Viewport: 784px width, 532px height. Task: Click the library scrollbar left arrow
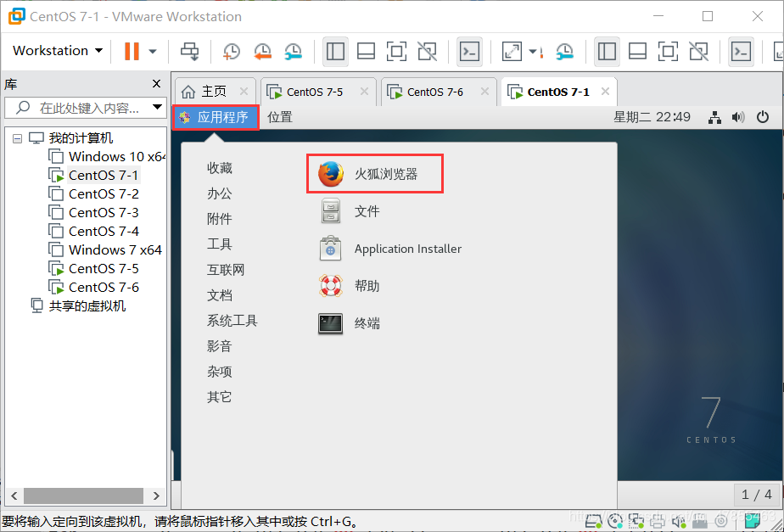pos(14,496)
